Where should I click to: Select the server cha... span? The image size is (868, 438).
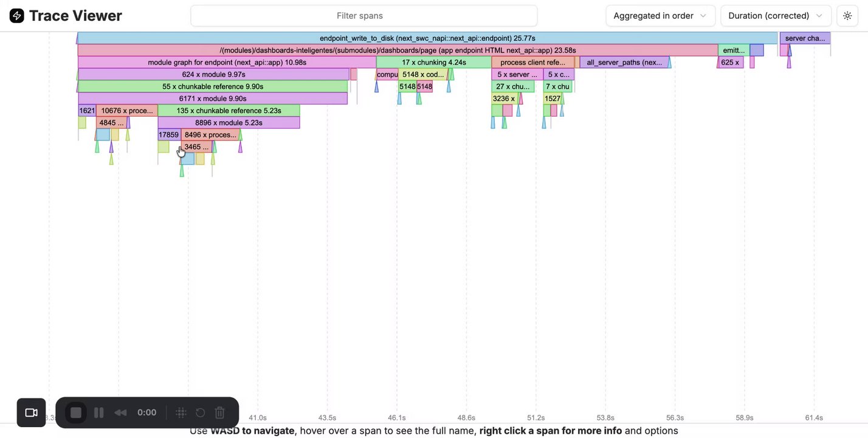tap(805, 38)
